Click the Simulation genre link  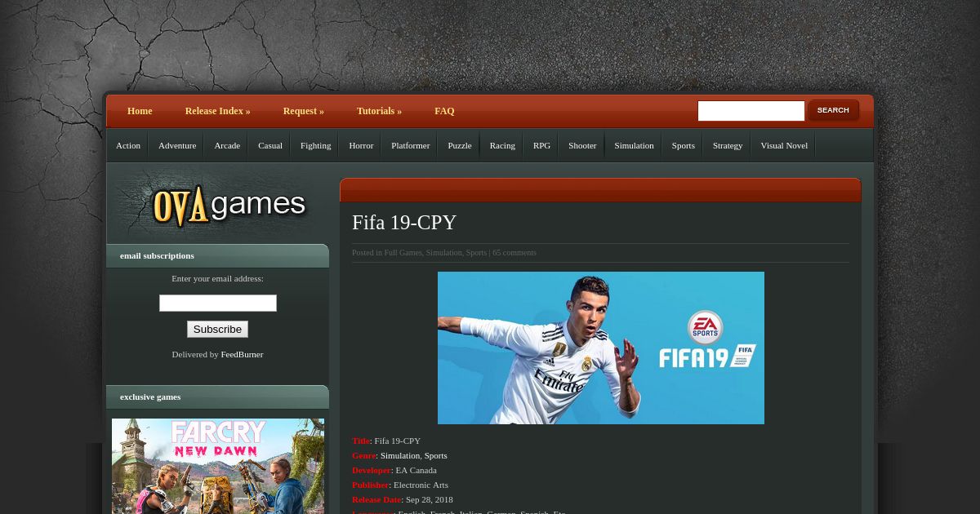point(400,455)
